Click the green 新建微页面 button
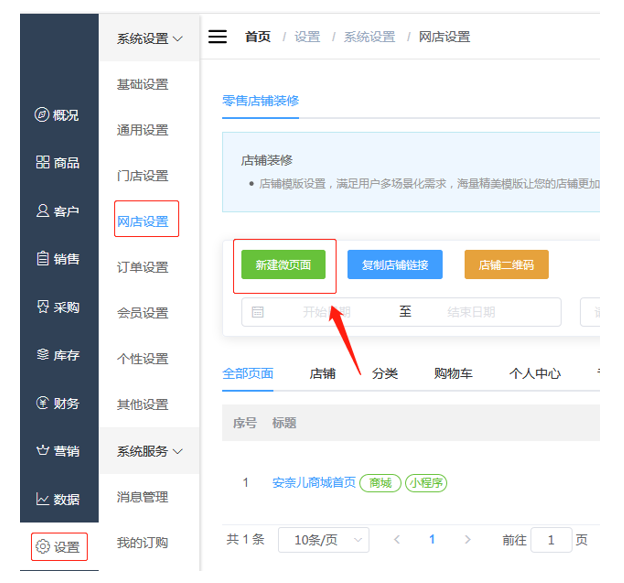624x583 pixels. point(283,265)
